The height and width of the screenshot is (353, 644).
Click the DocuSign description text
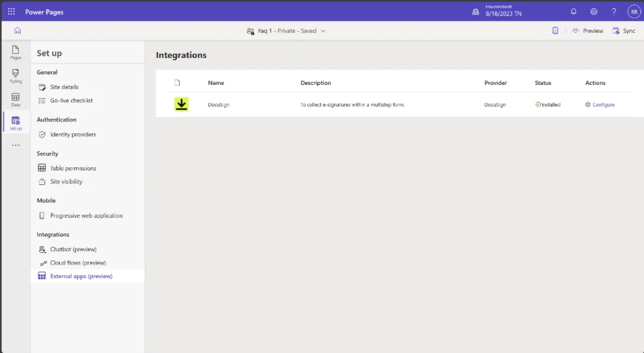pyautogui.click(x=353, y=105)
